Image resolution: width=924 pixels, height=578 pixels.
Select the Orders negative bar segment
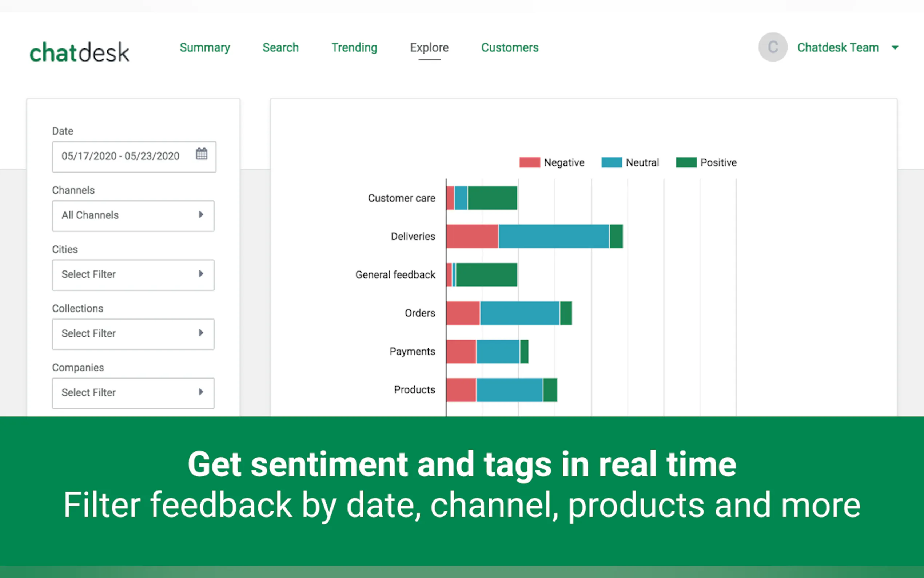pyautogui.click(x=463, y=313)
